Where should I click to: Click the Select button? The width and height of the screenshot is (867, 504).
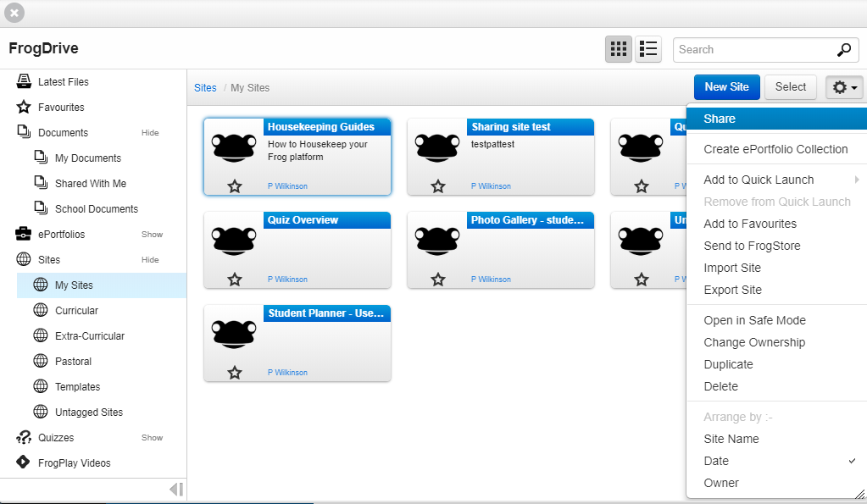pyautogui.click(x=790, y=87)
